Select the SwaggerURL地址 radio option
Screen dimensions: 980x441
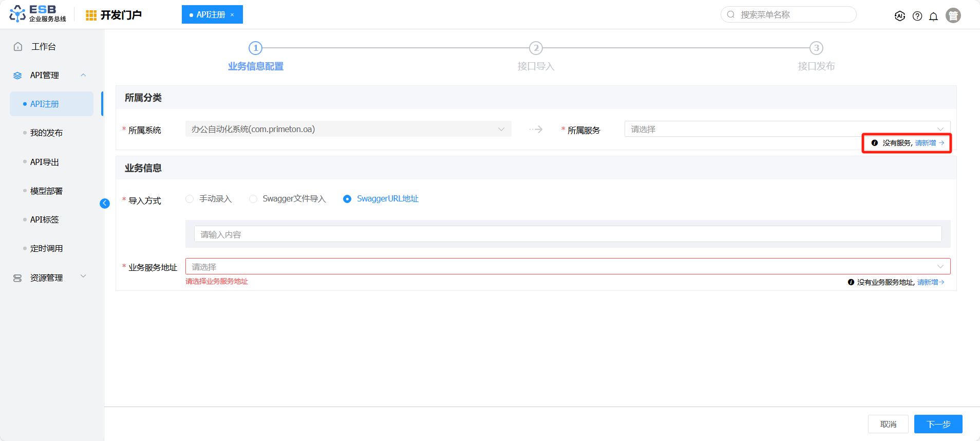pos(347,199)
